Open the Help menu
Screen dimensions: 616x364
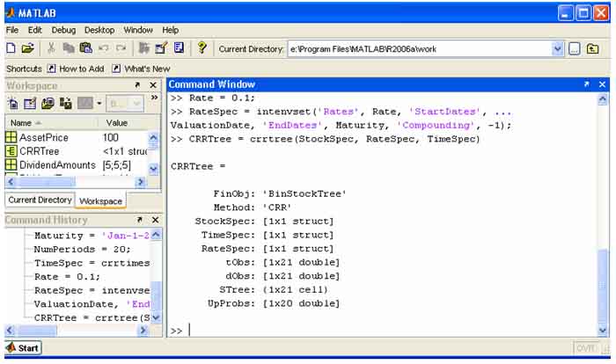171,30
